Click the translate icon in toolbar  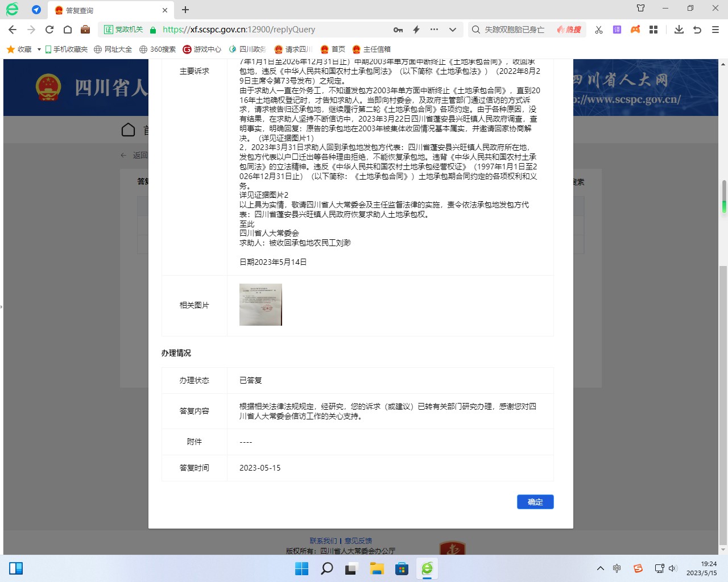[617, 30]
